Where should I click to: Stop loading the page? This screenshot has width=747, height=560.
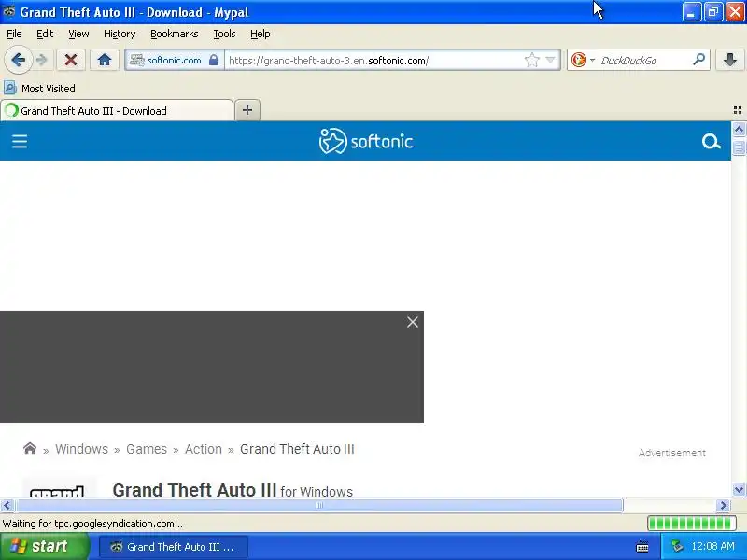pos(71,60)
